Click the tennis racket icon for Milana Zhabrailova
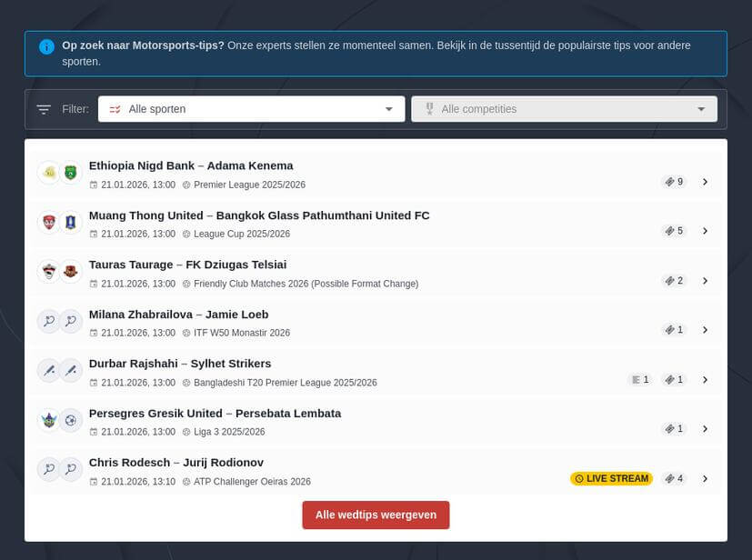 coord(49,321)
